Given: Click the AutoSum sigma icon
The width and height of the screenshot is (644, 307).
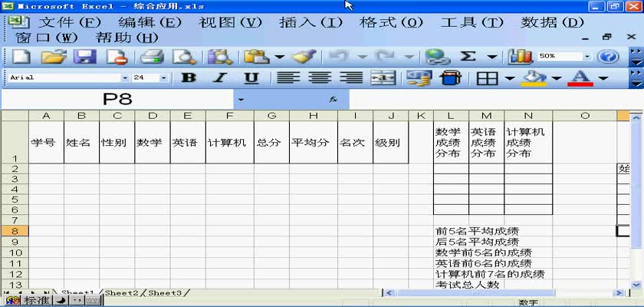Looking at the screenshot, I should (x=468, y=57).
